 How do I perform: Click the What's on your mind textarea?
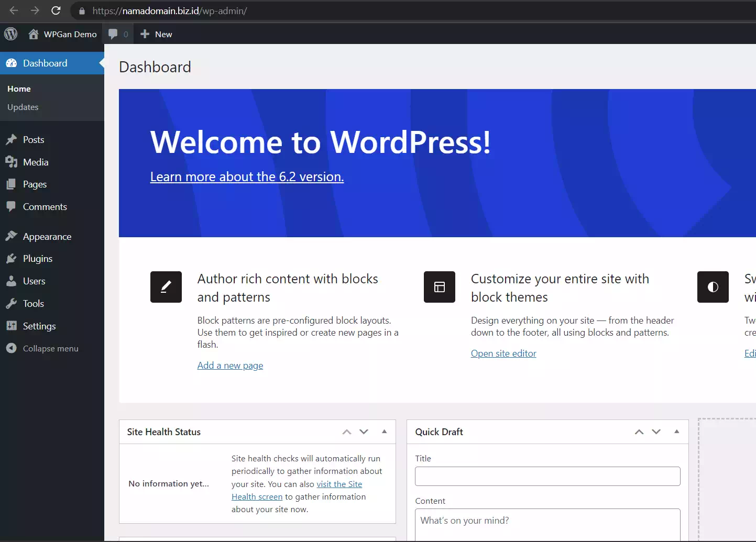547,525
